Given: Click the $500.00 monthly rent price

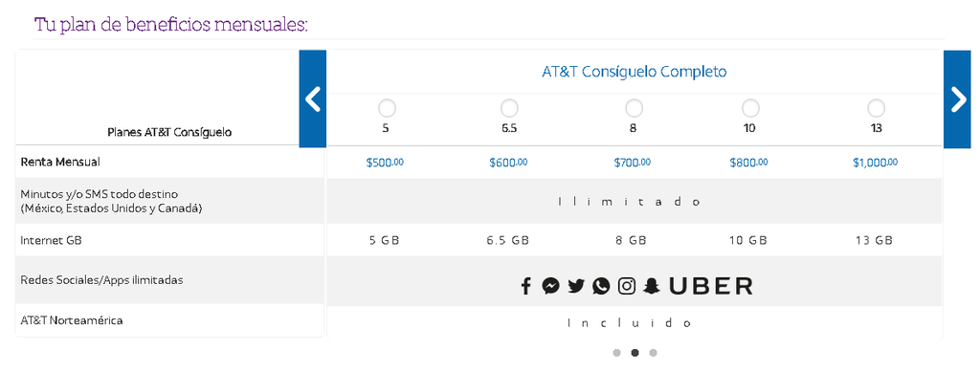Looking at the screenshot, I should pyautogui.click(x=385, y=163).
